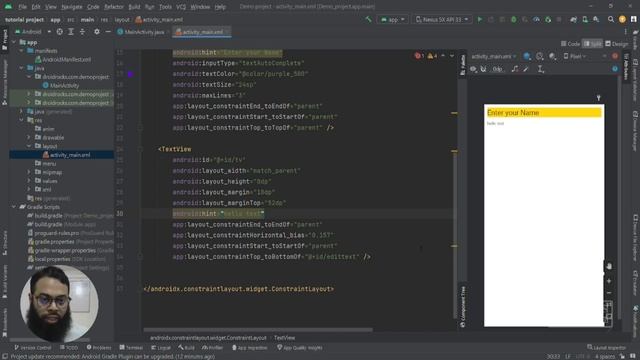Switch to Code view mode
This screenshot has height=360, width=640.
[x=570, y=44]
